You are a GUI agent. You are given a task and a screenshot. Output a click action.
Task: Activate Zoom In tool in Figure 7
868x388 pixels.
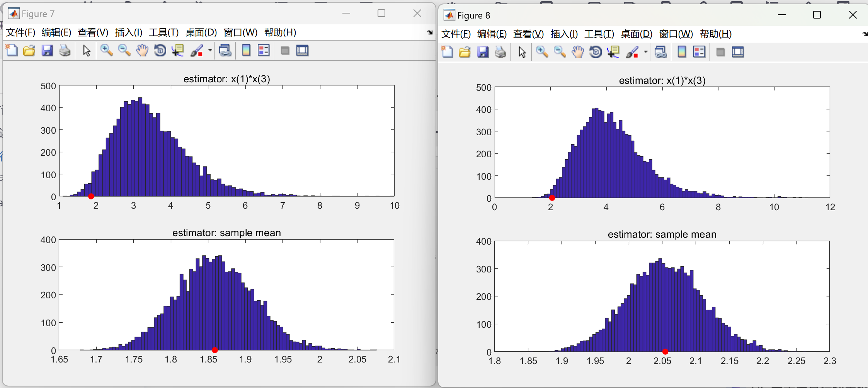[x=106, y=50]
